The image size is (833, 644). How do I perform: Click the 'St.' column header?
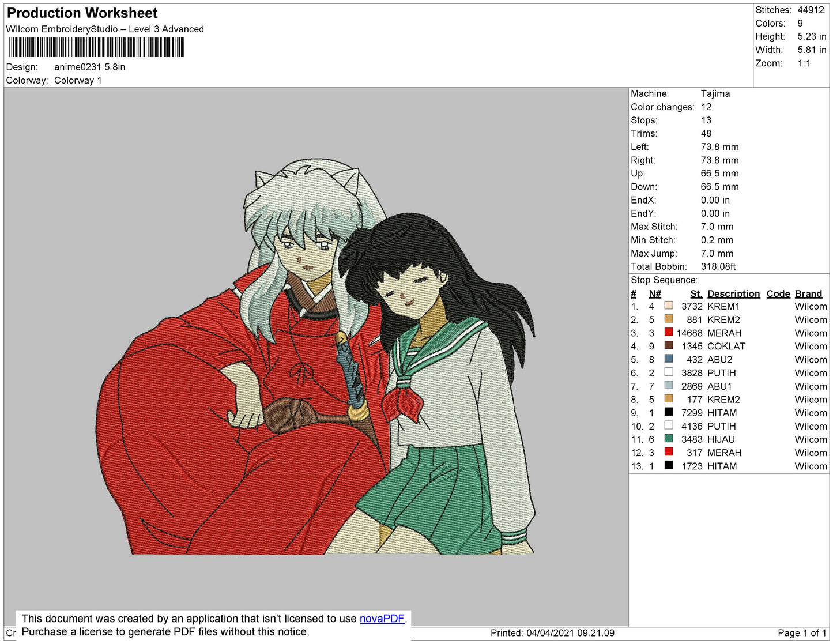coord(696,294)
